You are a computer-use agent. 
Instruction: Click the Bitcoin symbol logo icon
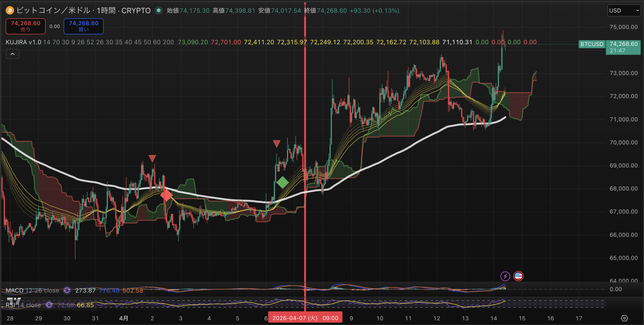tap(10, 11)
